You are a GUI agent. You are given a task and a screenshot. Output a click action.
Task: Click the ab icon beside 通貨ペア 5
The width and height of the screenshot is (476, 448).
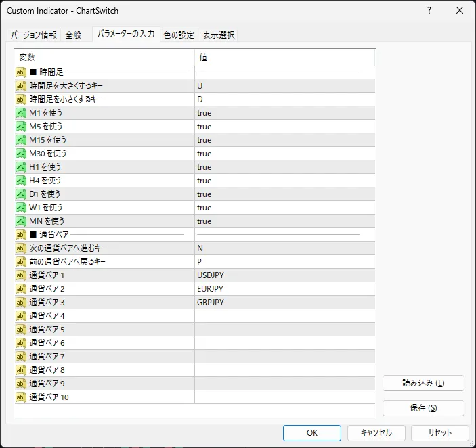20,330
